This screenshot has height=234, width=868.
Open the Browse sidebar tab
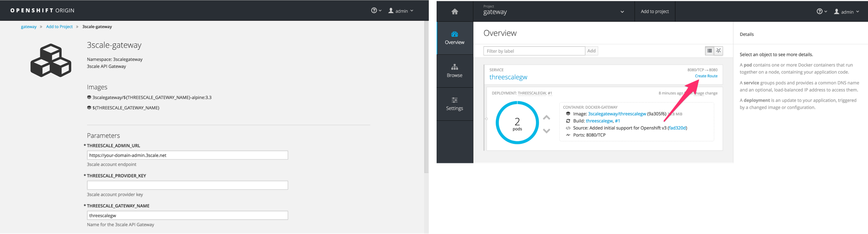(454, 71)
